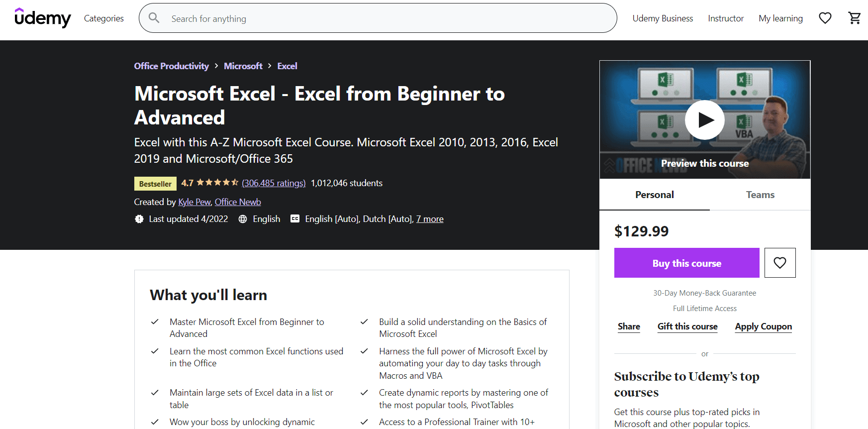Expand the 7 more caption languages
The height and width of the screenshot is (429, 868).
click(430, 219)
